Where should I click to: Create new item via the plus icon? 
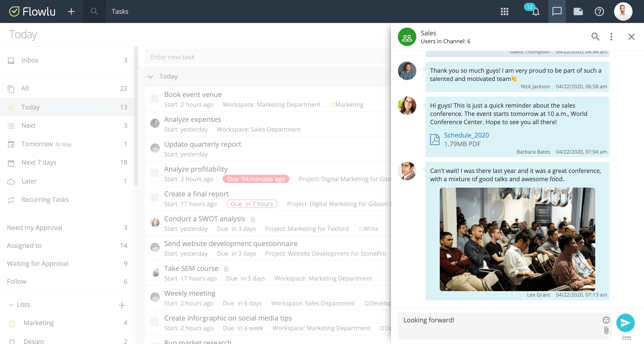pos(71,11)
